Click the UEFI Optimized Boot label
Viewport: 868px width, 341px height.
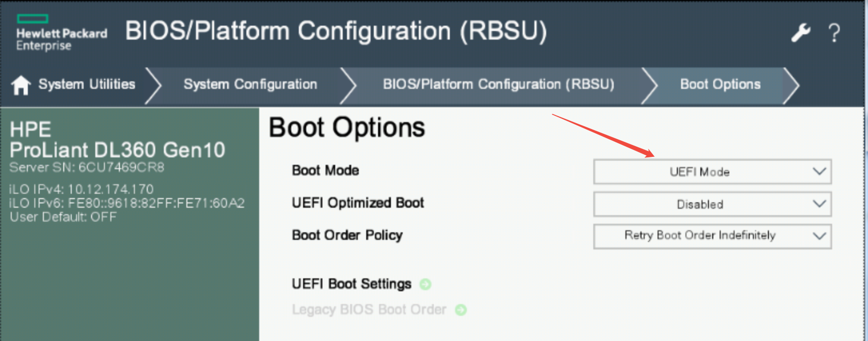pyautogui.click(x=358, y=203)
